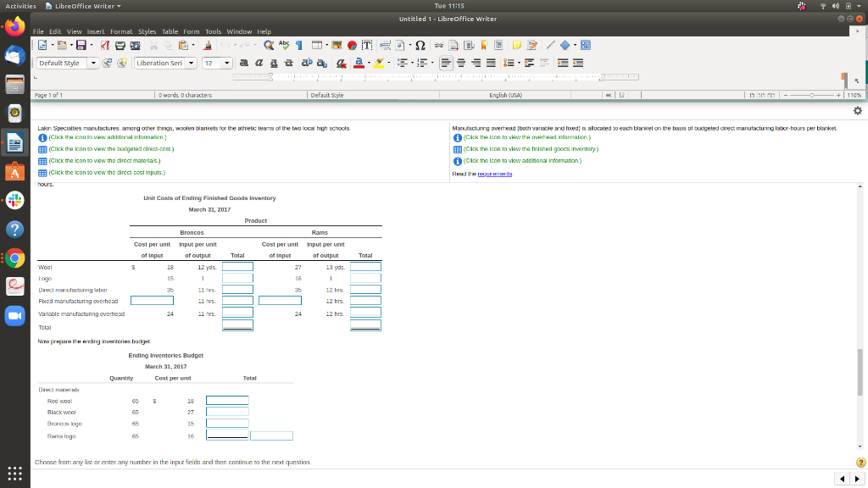This screenshot has width=868, height=488.
Task: Expand the Paste options arrow
Action: [193, 46]
